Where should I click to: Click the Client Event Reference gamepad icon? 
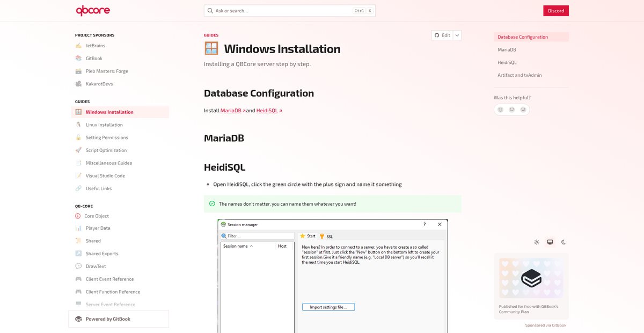tap(78, 279)
